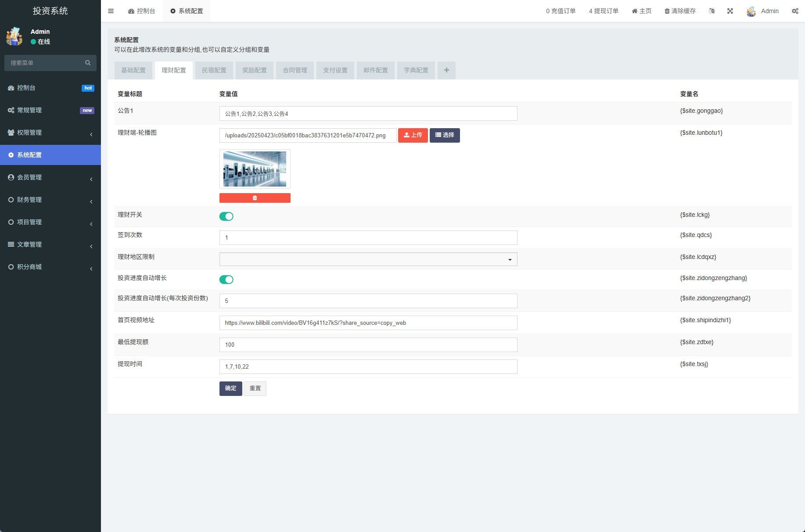Click the 确定 submit button
This screenshot has height=532, width=805.
[230, 388]
